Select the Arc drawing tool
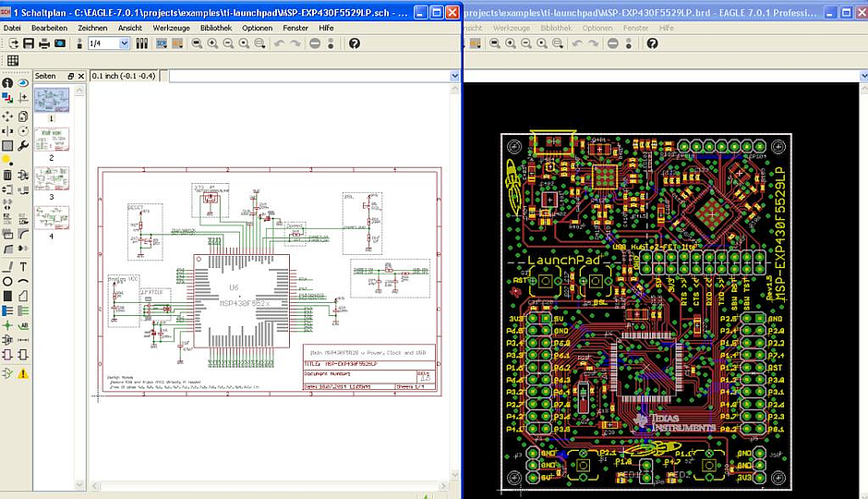 (x=23, y=281)
